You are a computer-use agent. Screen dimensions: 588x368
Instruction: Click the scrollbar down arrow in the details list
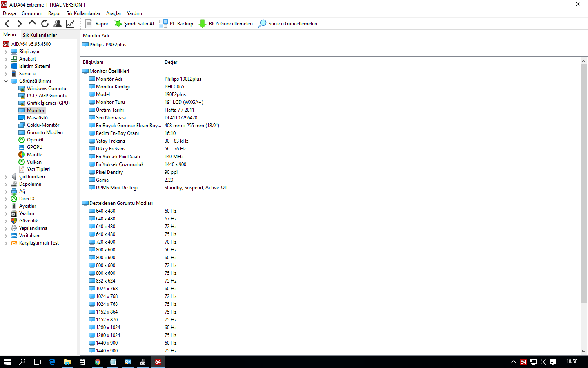tap(584, 351)
